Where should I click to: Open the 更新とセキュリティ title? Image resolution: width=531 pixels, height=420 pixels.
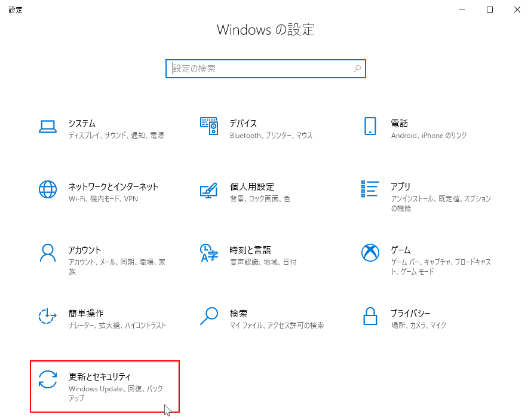pyautogui.click(x=100, y=376)
